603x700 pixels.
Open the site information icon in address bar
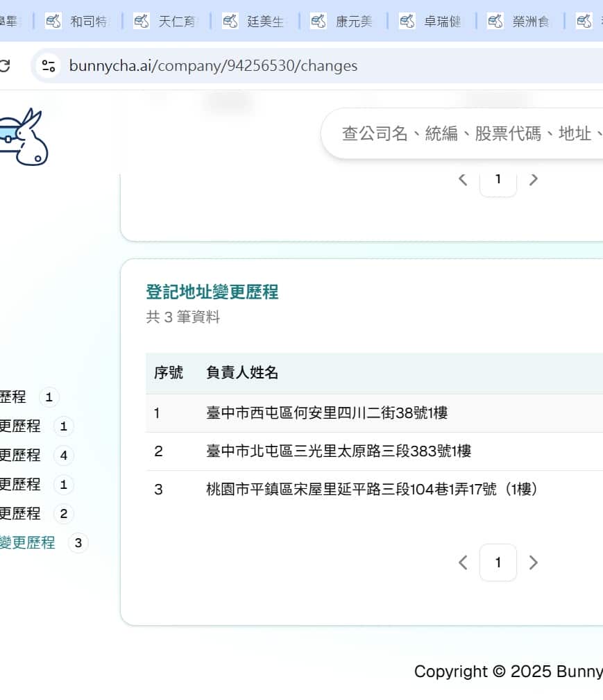pyautogui.click(x=48, y=66)
